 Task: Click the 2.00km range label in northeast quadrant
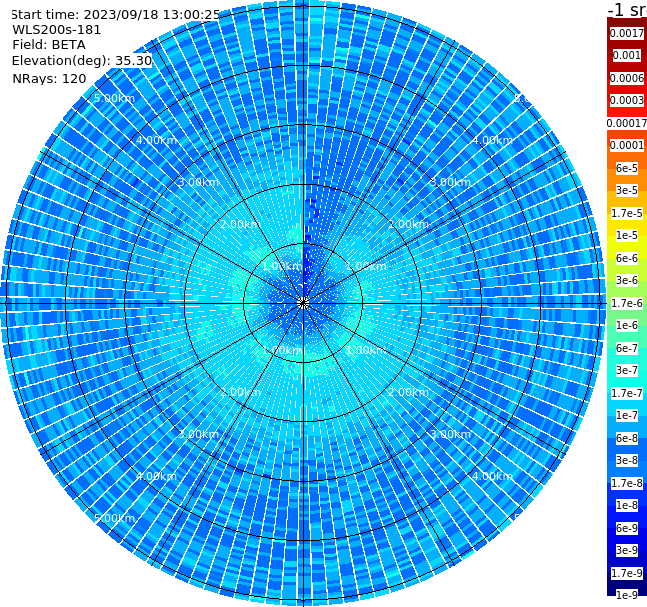point(408,224)
